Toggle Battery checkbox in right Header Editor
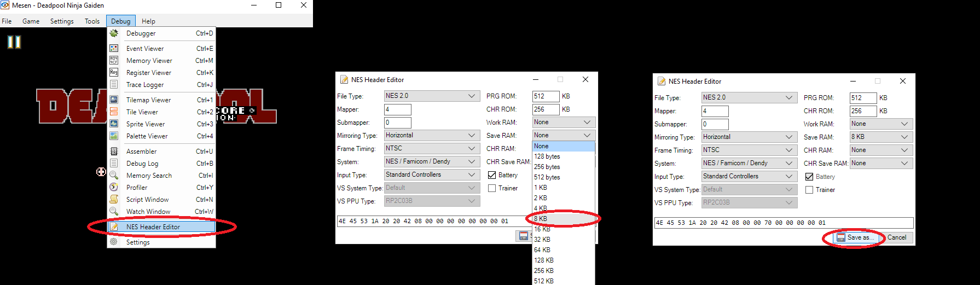 (x=809, y=177)
